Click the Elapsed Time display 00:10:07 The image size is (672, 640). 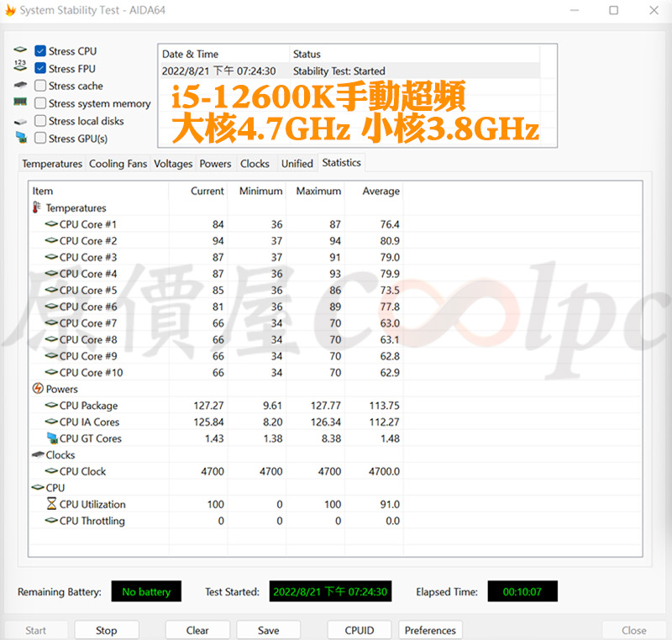(x=522, y=591)
